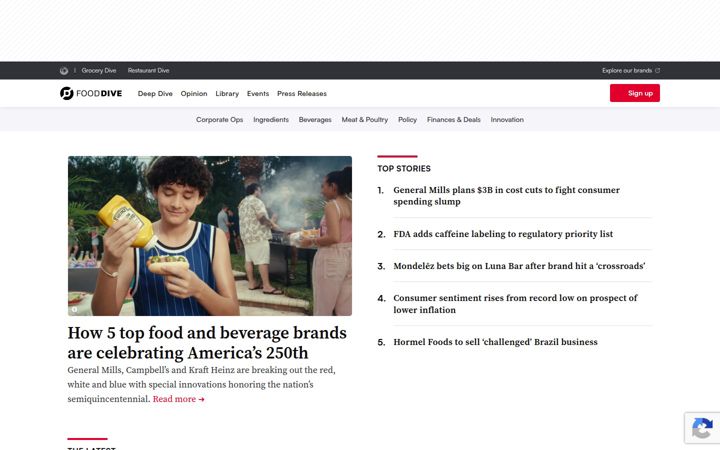
Task: Open Mondelēz Luna Bar story
Action: pyautogui.click(x=519, y=266)
